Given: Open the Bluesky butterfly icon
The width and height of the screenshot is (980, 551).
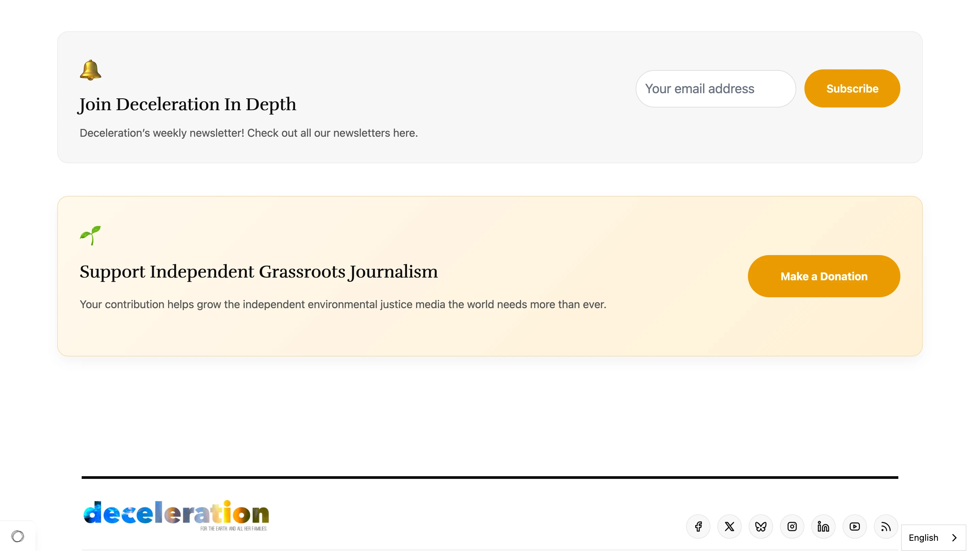Looking at the screenshot, I should click(x=761, y=527).
